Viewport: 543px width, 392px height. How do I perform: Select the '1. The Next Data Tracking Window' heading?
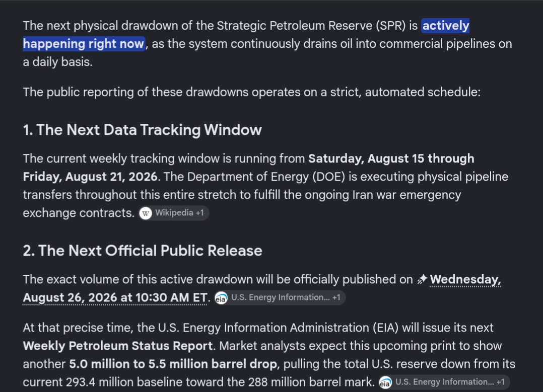tap(143, 130)
